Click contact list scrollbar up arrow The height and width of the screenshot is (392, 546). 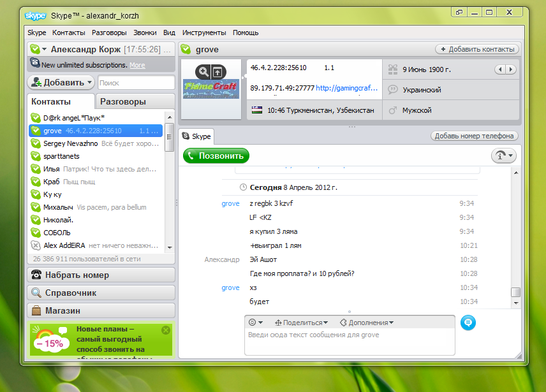coord(170,117)
